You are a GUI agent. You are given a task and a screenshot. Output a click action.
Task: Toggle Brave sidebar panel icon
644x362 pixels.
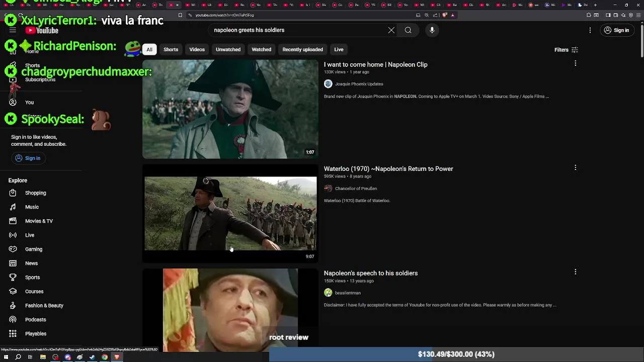click(x=608, y=15)
